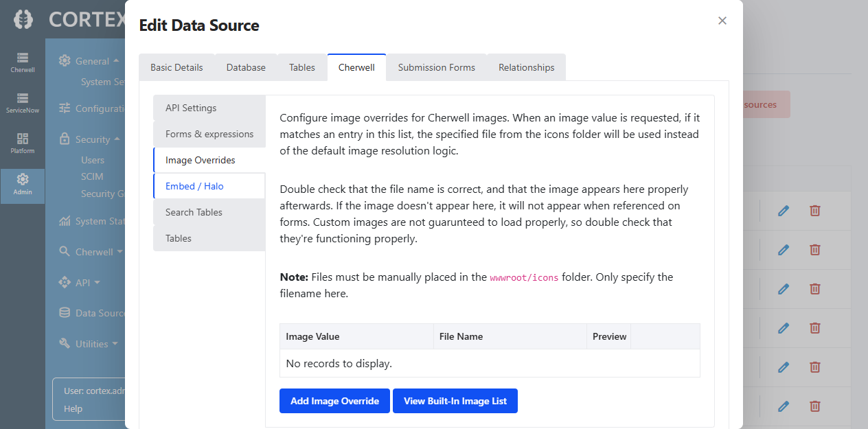Expand the API menu caret

click(97, 282)
